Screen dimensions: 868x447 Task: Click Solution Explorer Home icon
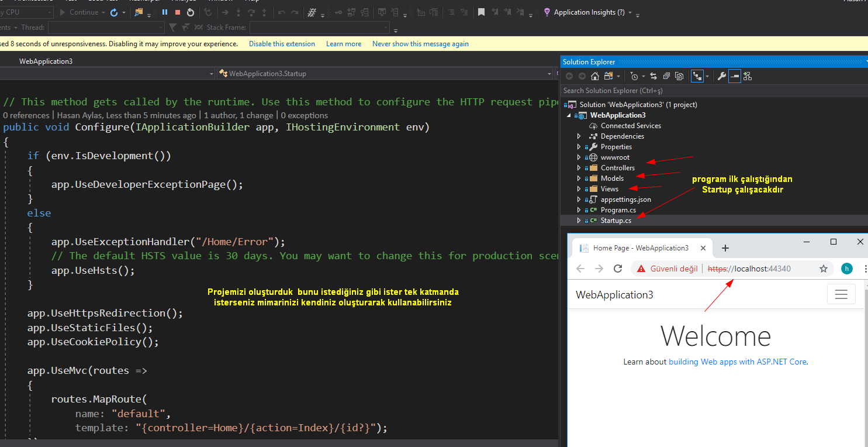pyautogui.click(x=595, y=76)
